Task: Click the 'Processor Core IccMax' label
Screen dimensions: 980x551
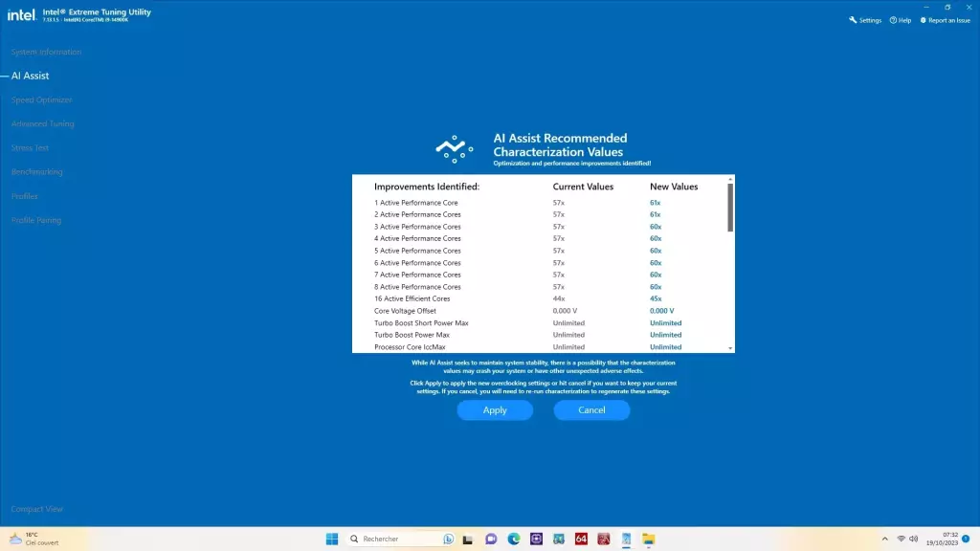Action: tap(410, 346)
